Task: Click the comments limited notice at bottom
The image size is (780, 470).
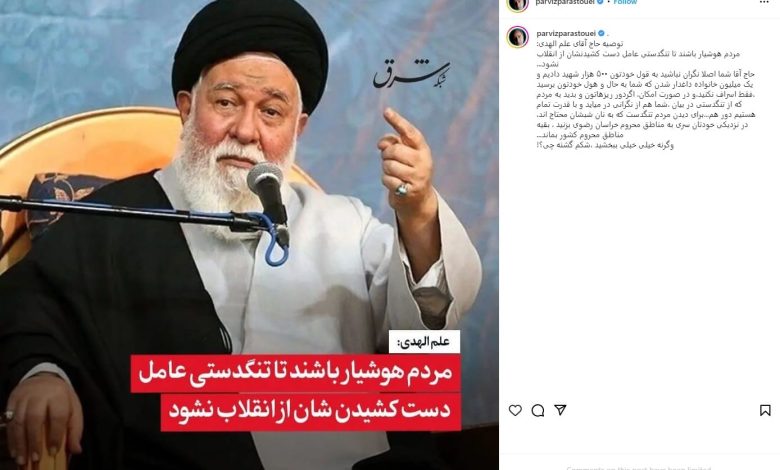Action: click(x=639, y=468)
